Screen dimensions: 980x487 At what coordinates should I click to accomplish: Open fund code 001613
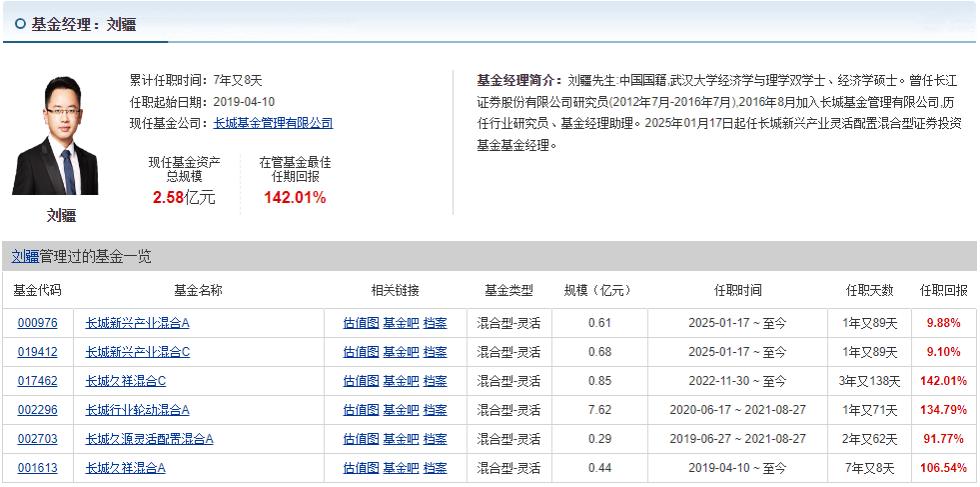coord(38,468)
